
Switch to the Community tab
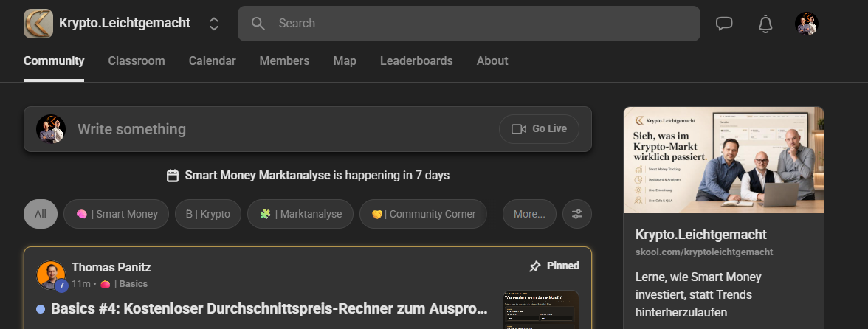[54, 60]
